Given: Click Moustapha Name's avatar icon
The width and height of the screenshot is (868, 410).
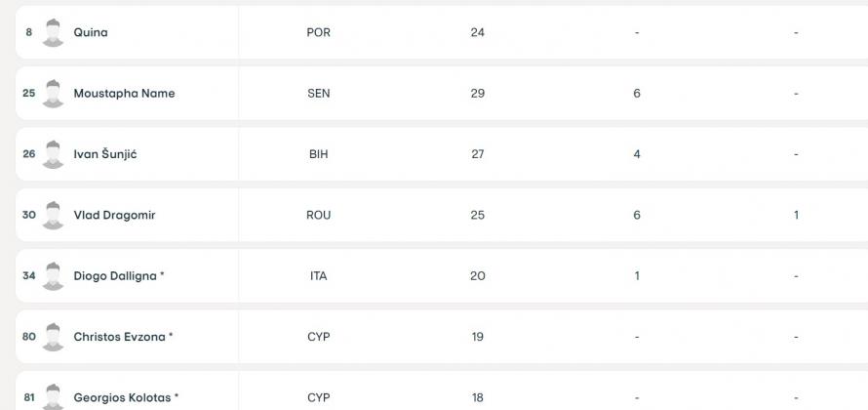Looking at the screenshot, I should (x=54, y=94).
